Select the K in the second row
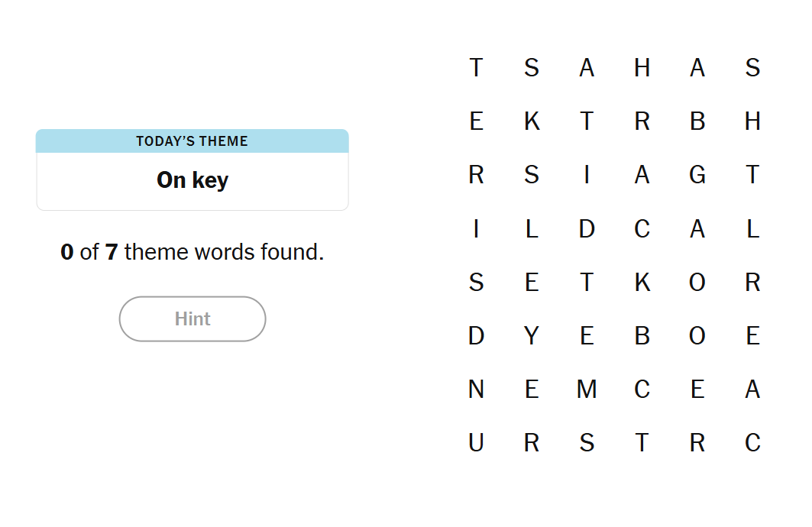812x527 pixels. click(532, 121)
